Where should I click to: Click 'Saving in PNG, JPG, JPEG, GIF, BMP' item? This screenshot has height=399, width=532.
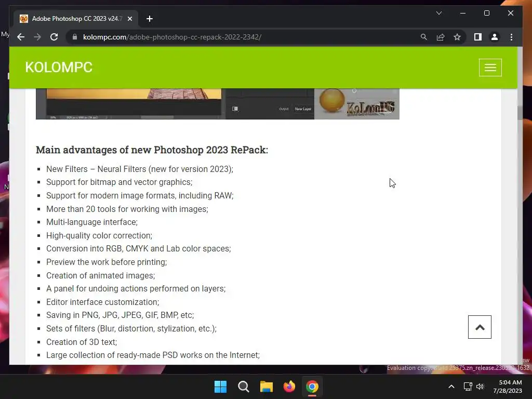click(120, 315)
